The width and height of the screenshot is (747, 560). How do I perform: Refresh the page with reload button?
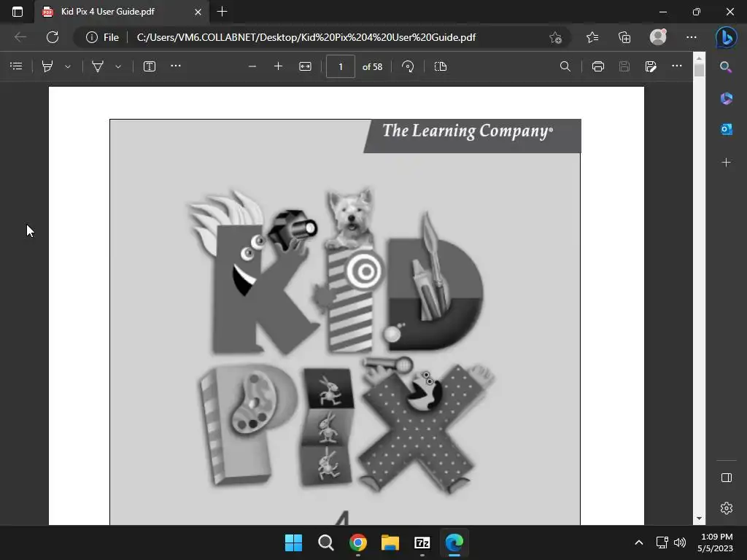53,37
